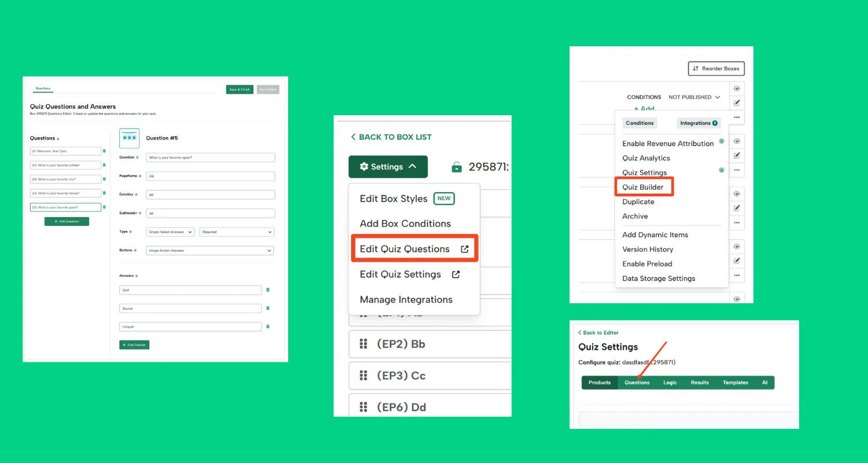
Task: Click the pencil edit icon in the NOT PUBLISHED row
Action: tap(737, 102)
